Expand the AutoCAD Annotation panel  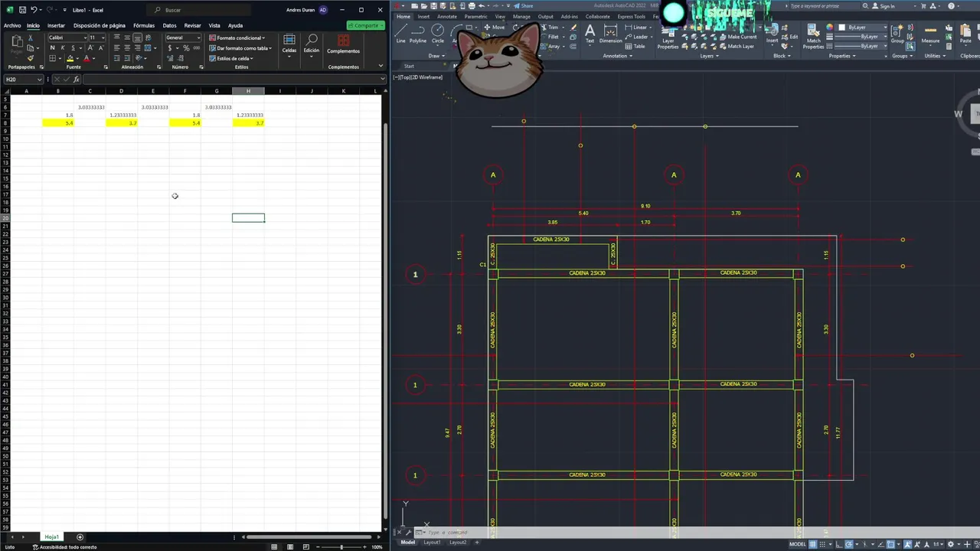(x=617, y=56)
